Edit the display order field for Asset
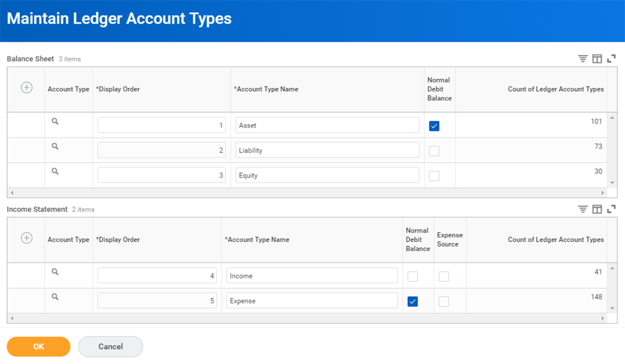The width and height of the screenshot is (625, 364). pos(162,125)
